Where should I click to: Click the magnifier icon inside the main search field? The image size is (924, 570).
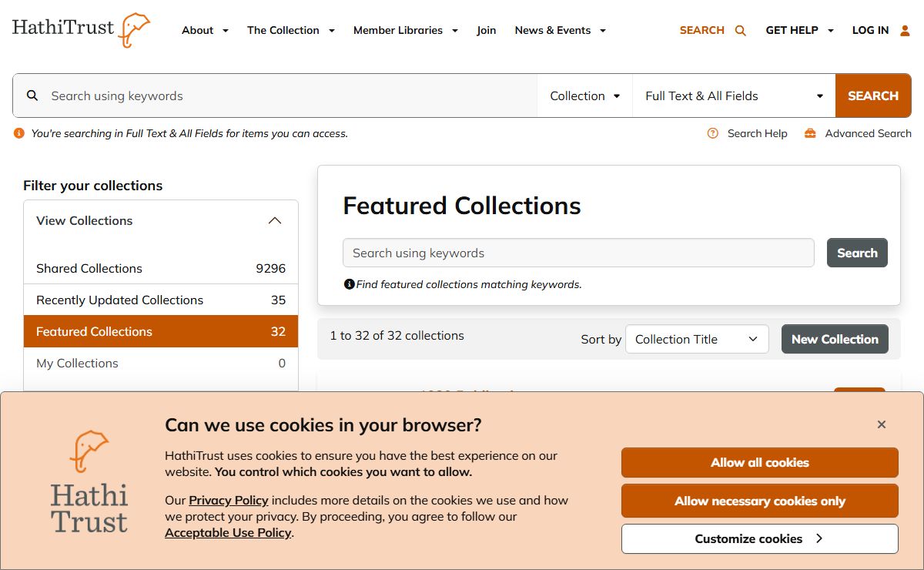tap(32, 96)
